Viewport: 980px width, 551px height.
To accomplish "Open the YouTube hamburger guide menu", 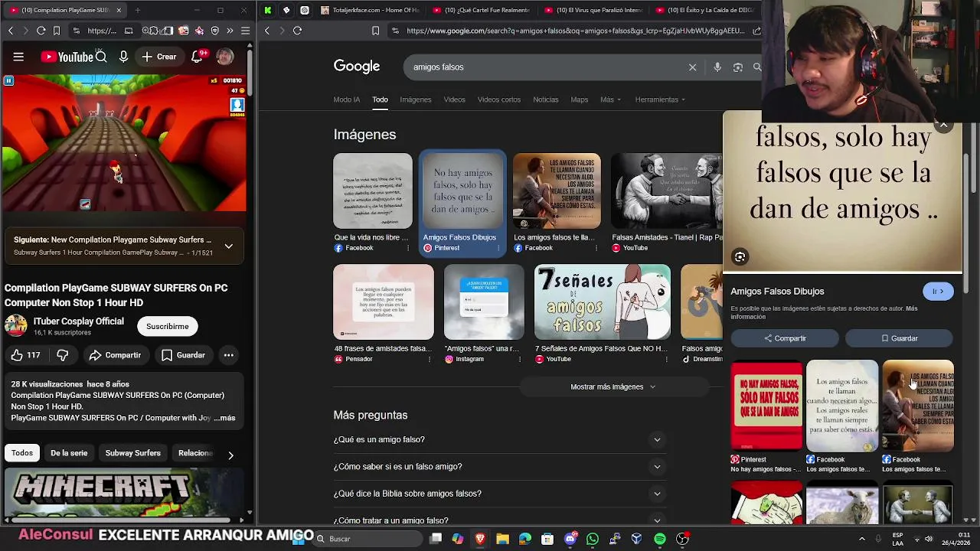I will (18, 57).
